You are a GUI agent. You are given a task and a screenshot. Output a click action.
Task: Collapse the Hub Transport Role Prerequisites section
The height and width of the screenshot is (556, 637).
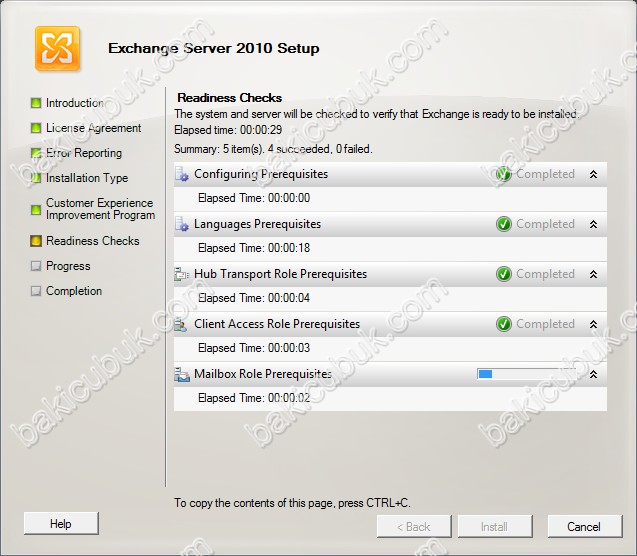click(594, 274)
